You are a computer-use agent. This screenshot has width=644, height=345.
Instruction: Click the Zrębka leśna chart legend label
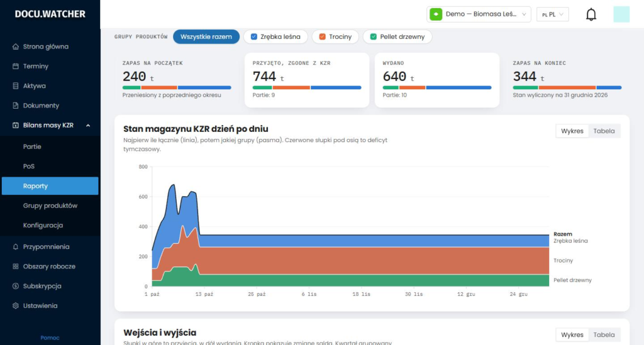click(x=570, y=241)
